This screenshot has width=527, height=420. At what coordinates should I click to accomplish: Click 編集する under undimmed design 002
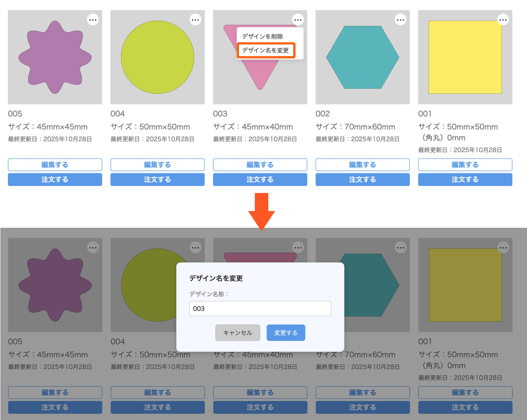pyautogui.click(x=362, y=165)
